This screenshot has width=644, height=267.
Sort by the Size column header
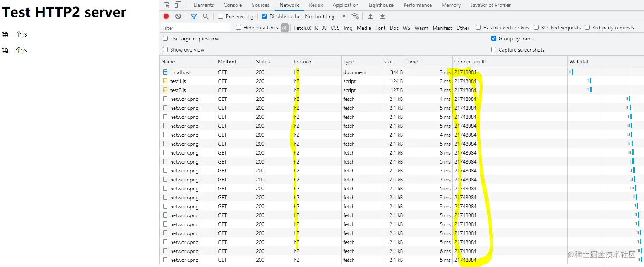point(393,61)
